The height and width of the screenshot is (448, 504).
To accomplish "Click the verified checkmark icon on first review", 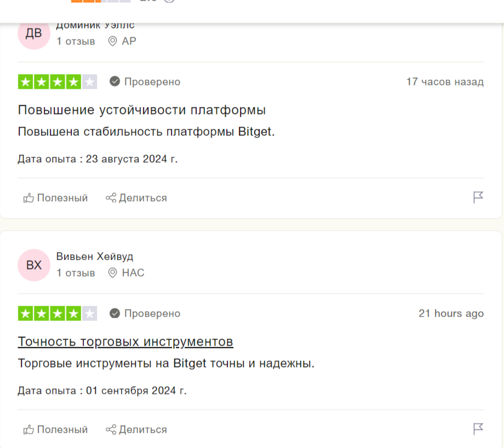I will [114, 82].
